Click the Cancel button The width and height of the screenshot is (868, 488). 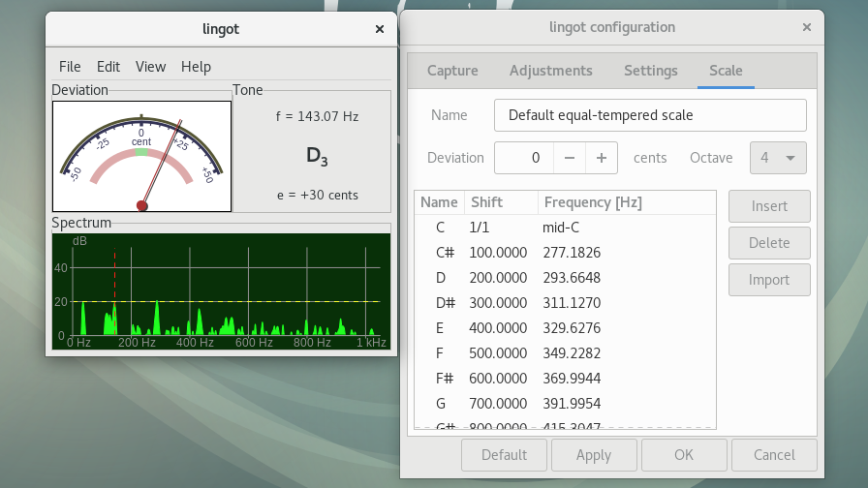(774, 455)
